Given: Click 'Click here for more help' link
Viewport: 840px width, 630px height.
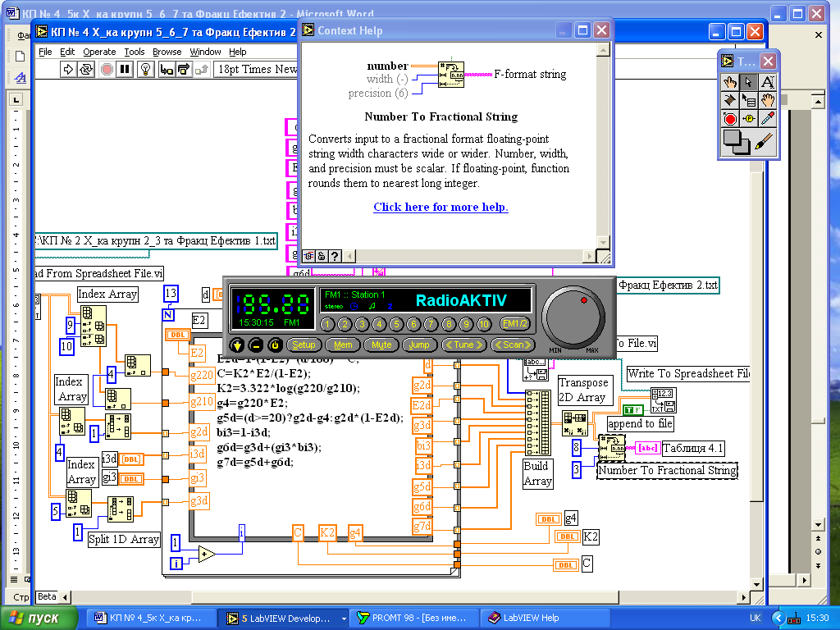Looking at the screenshot, I should pos(441,207).
